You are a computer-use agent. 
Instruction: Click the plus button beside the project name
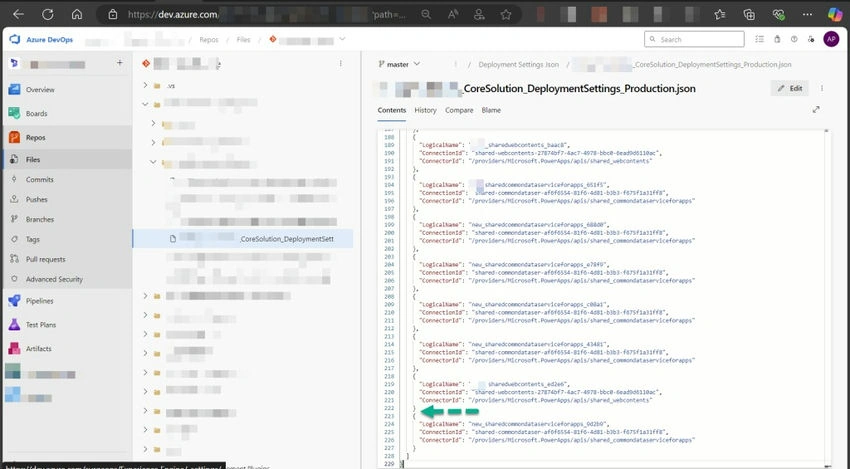119,63
